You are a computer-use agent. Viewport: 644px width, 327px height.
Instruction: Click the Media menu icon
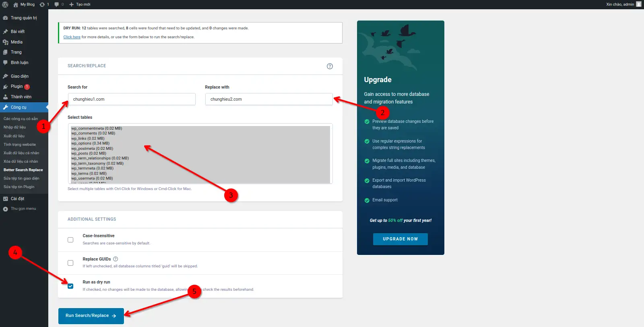[x=6, y=42]
